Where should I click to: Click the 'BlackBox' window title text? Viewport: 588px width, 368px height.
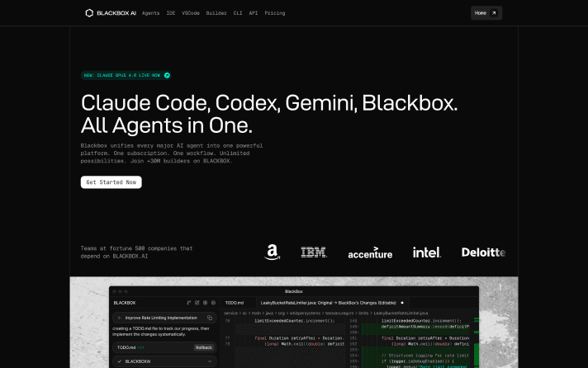pyautogui.click(x=294, y=291)
